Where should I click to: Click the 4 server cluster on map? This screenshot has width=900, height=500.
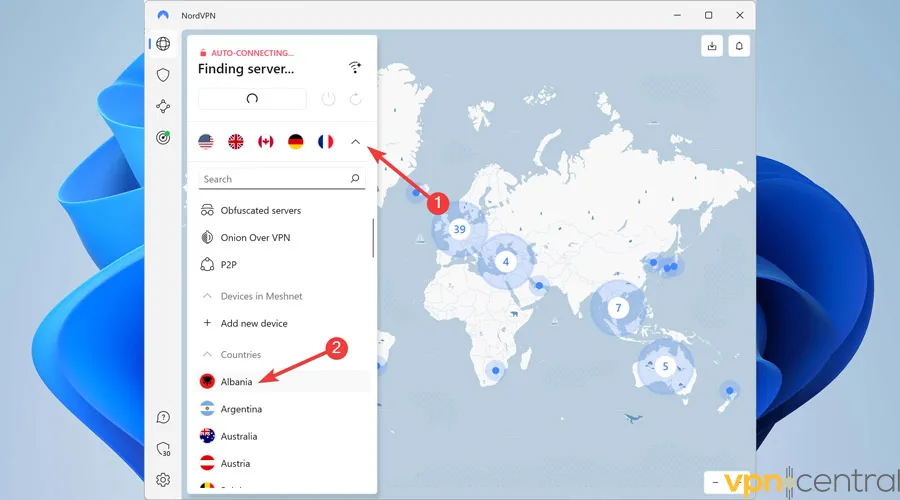pyautogui.click(x=506, y=262)
